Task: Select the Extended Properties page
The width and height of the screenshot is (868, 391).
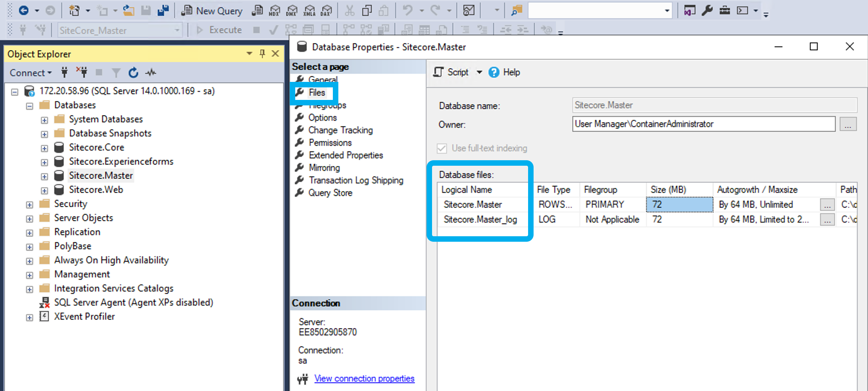Action: [346, 155]
